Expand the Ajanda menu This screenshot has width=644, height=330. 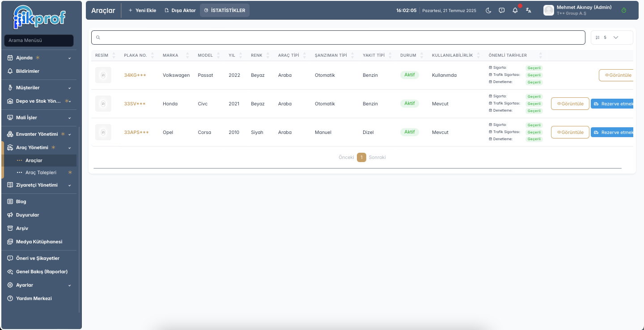pos(39,58)
